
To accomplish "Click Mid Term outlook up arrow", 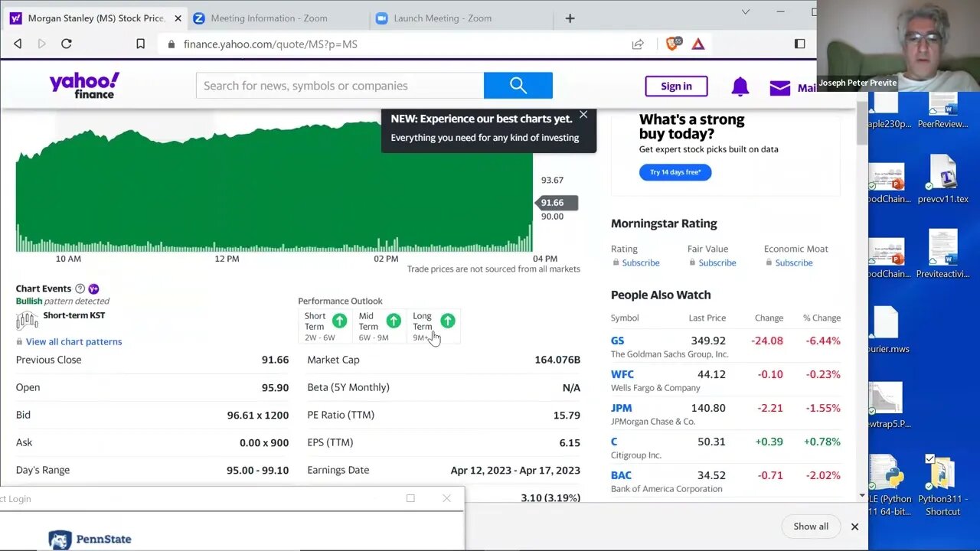I will (394, 321).
